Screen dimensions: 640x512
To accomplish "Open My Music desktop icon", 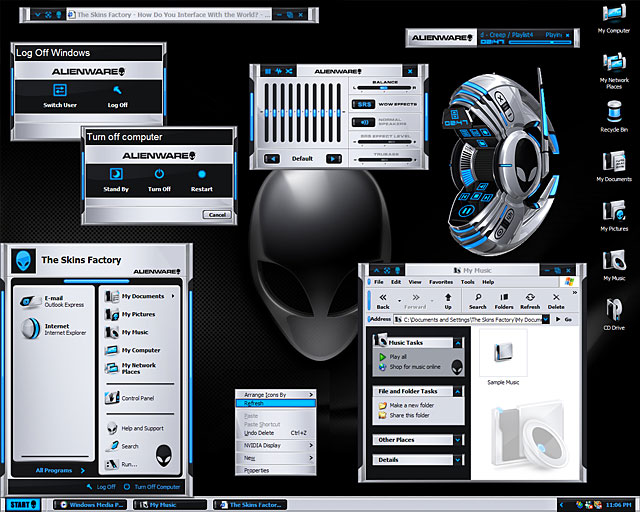I will [x=614, y=265].
